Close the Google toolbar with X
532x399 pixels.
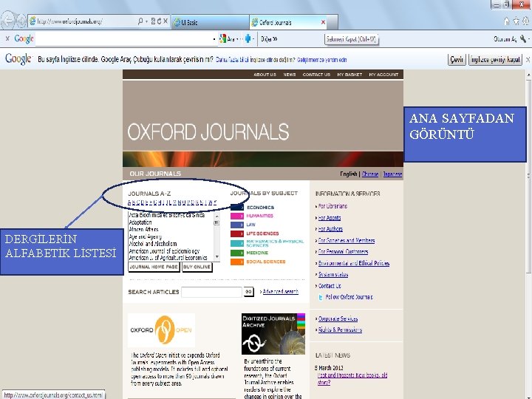click(x=7, y=39)
